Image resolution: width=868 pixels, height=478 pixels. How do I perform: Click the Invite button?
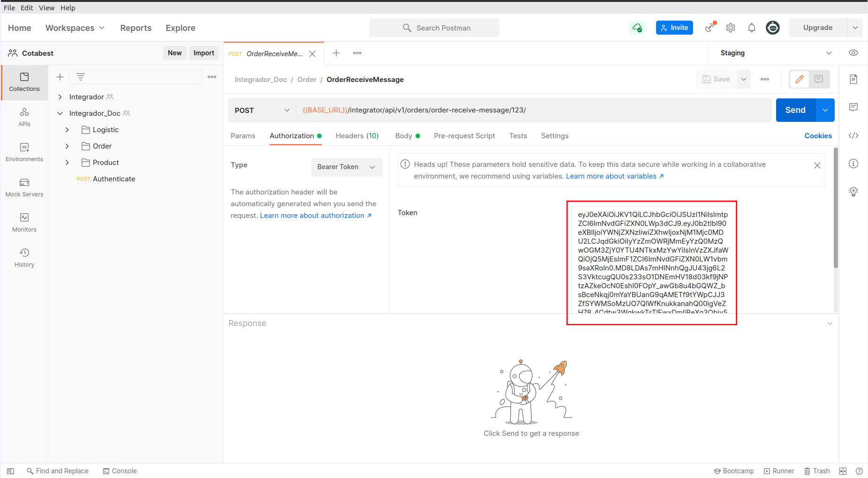click(x=674, y=28)
